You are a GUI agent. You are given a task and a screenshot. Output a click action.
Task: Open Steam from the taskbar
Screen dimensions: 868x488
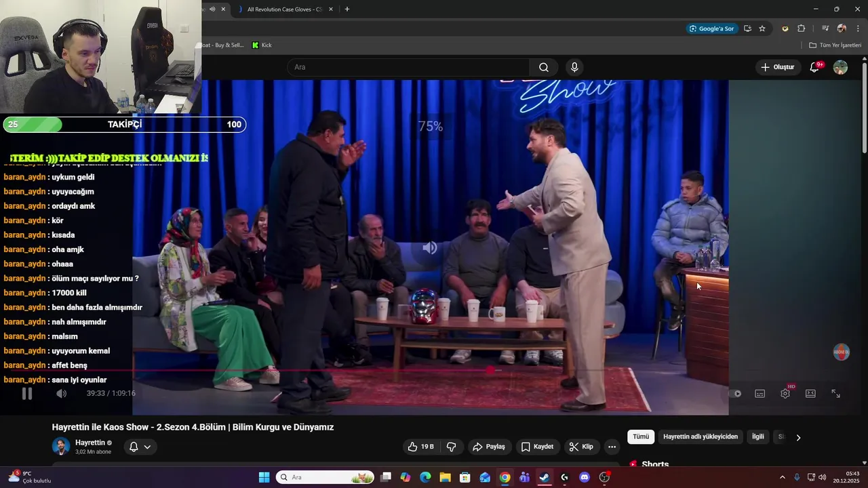tap(545, 477)
